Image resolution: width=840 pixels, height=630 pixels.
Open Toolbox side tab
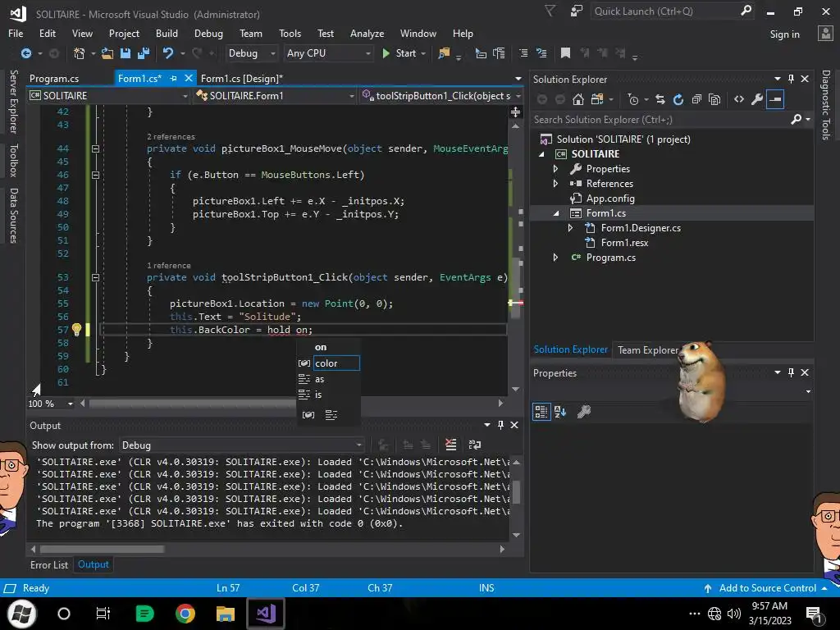click(13, 160)
